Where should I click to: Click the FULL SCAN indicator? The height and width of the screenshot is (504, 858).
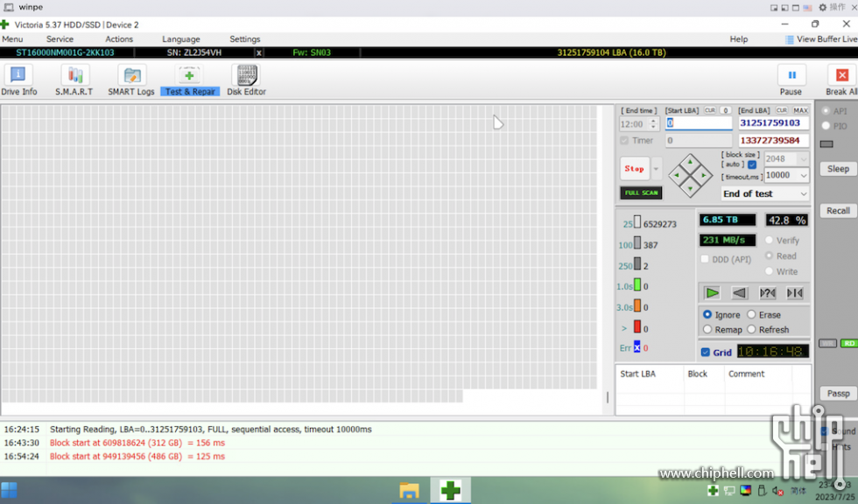(x=641, y=193)
